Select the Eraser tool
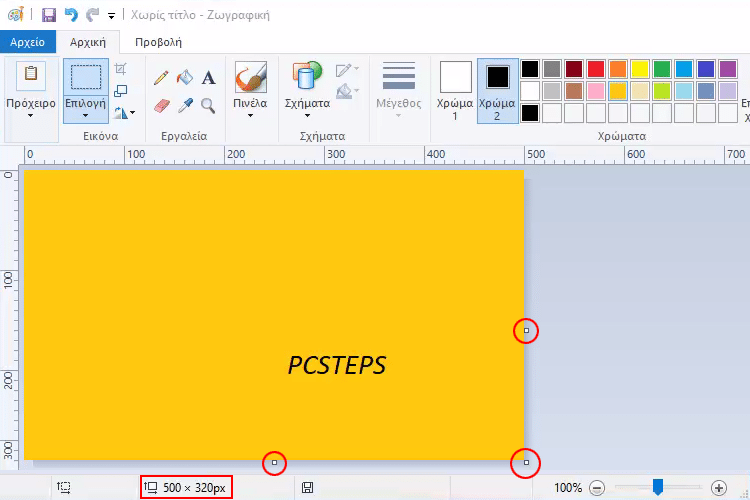Screen dimensions: 750x500 click(x=162, y=105)
